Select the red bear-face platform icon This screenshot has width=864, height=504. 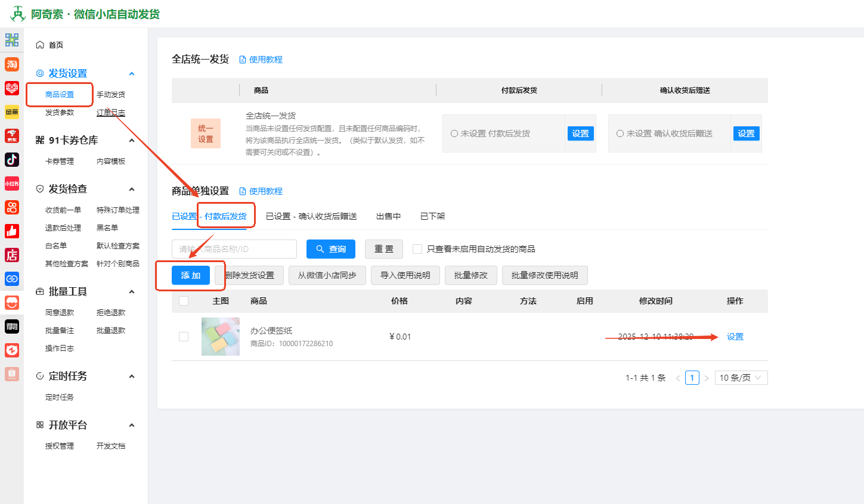(12, 350)
